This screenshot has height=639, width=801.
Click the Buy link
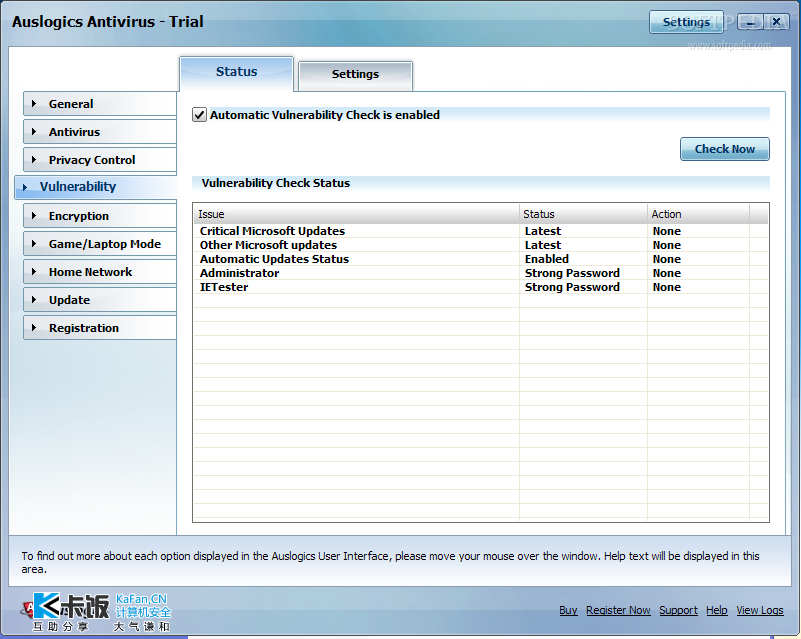pos(568,610)
